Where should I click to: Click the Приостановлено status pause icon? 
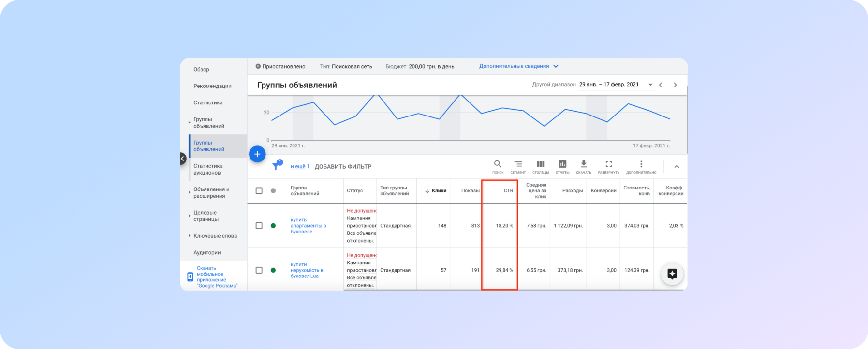(x=258, y=66)
